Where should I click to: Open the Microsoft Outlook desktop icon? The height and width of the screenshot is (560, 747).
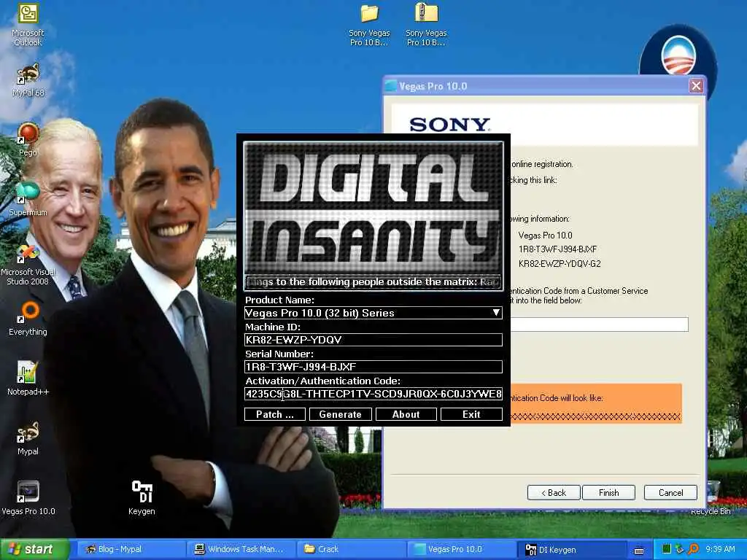click(28, 24)
